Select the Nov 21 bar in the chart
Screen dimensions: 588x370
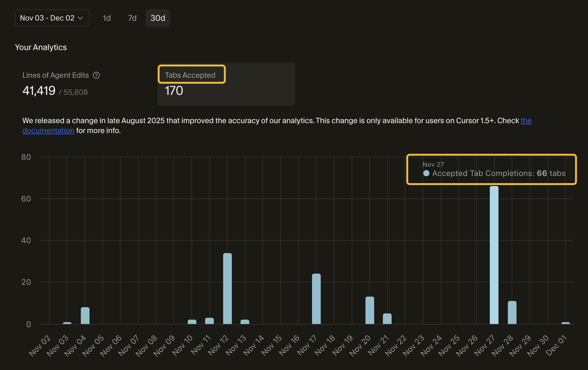click(387, 319)
